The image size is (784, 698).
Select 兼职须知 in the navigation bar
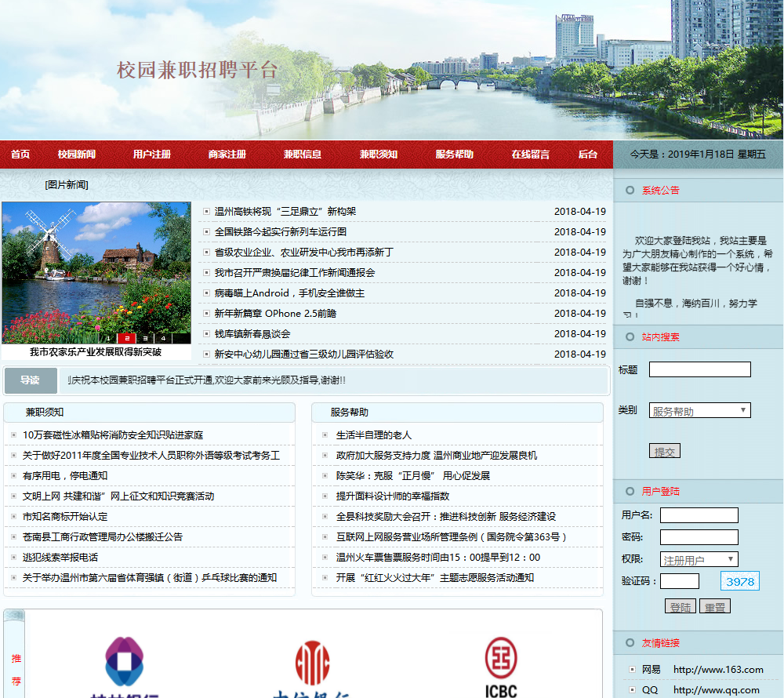tap(379, 154)
